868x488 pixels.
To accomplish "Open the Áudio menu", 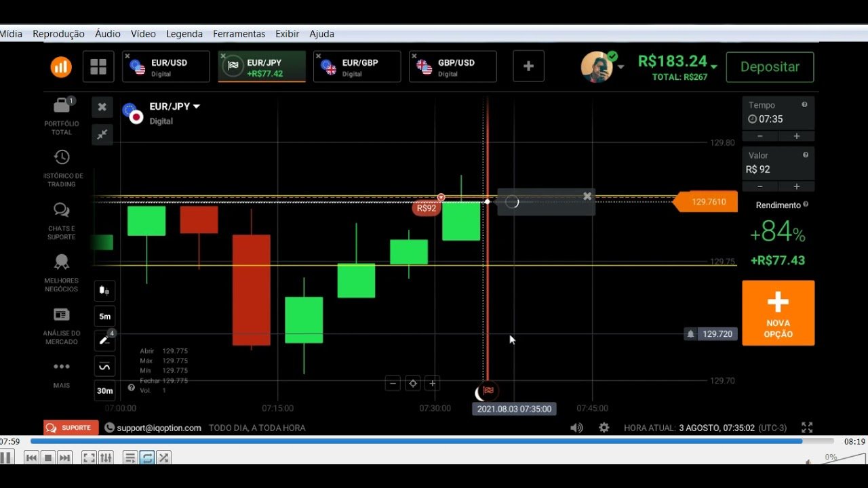I will point(107,34).
